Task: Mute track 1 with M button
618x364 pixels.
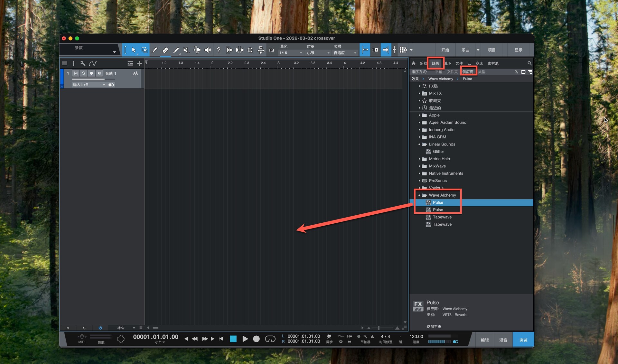Action: point(76,73)
